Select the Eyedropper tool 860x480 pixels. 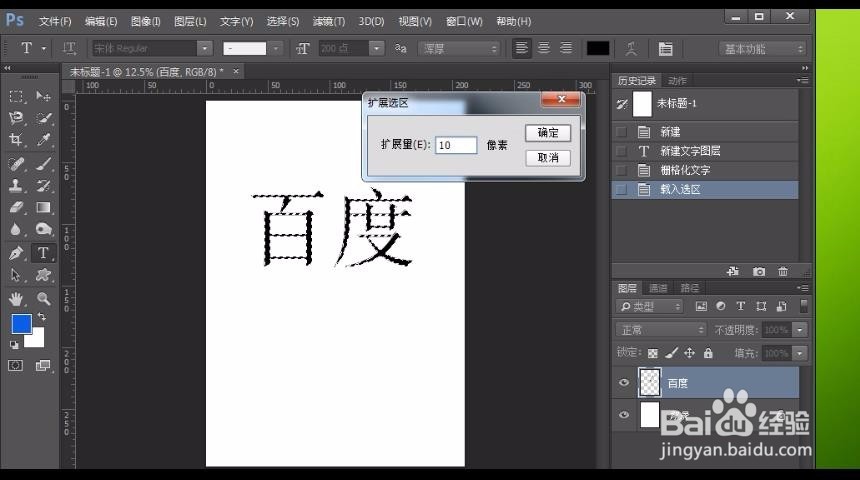[43, 140]
